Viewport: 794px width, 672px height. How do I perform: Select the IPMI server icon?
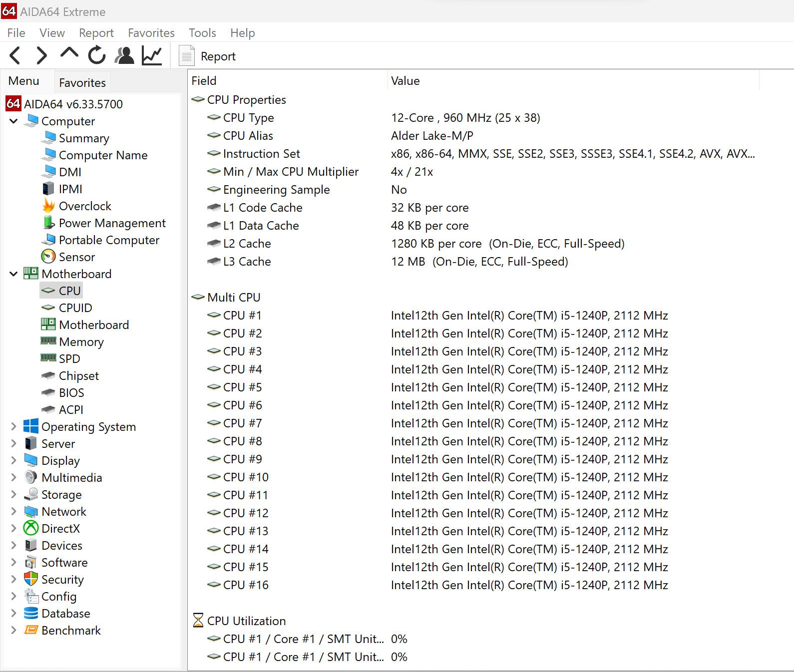(x=48, y=189)
